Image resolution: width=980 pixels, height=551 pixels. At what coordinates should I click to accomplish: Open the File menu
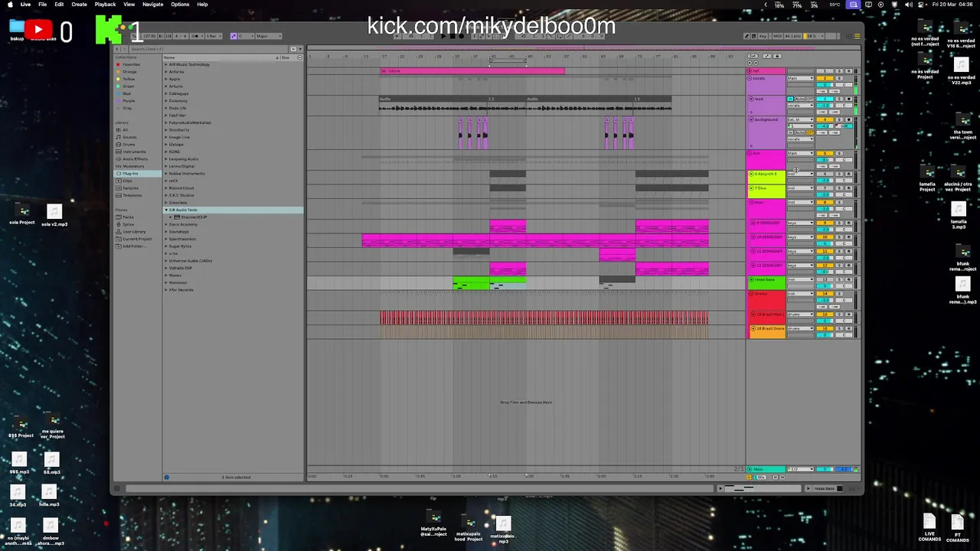click(x=42, y=5)
